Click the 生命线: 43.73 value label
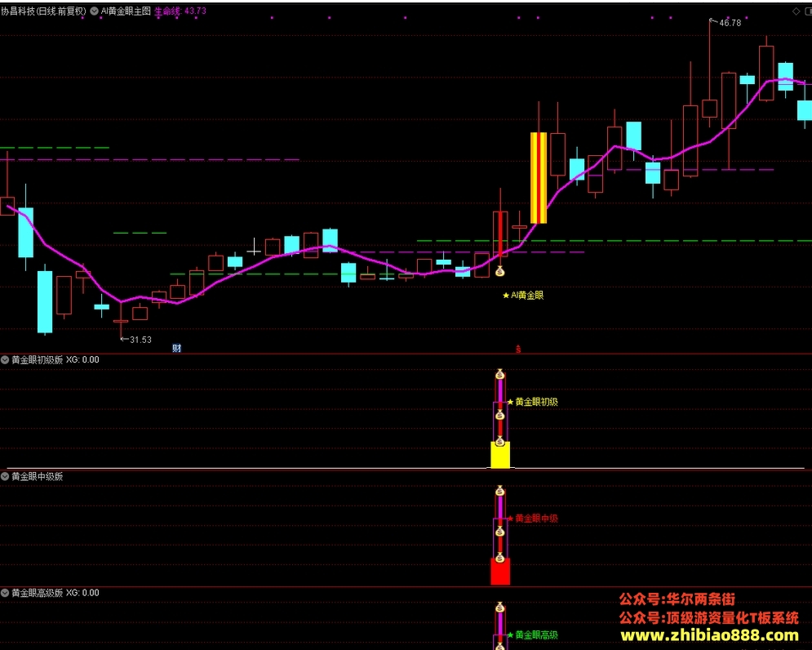812x650 pixels. (x=180, y=11)
